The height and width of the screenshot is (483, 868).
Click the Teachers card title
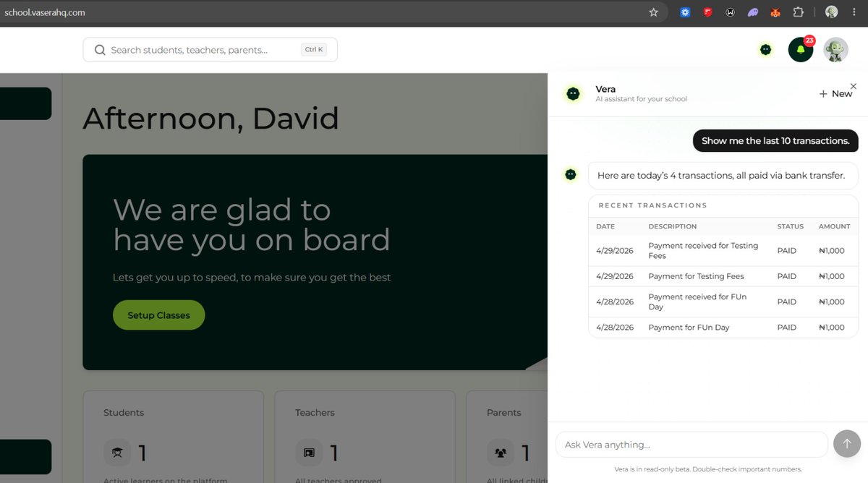click(x=315, y=413)
